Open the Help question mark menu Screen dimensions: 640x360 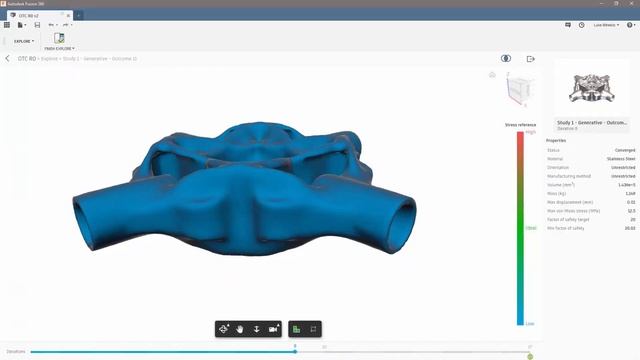631,25
